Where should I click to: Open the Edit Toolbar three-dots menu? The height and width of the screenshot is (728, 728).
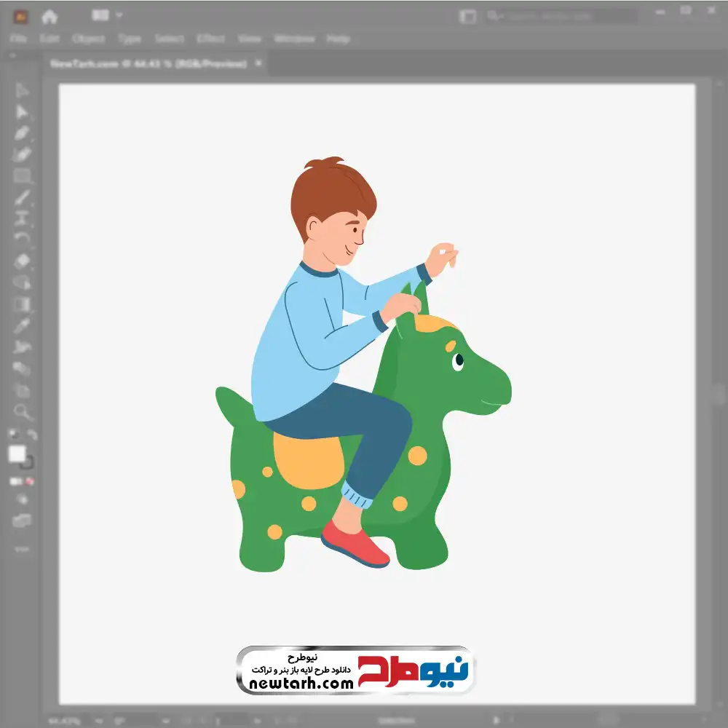pos(22,549)
